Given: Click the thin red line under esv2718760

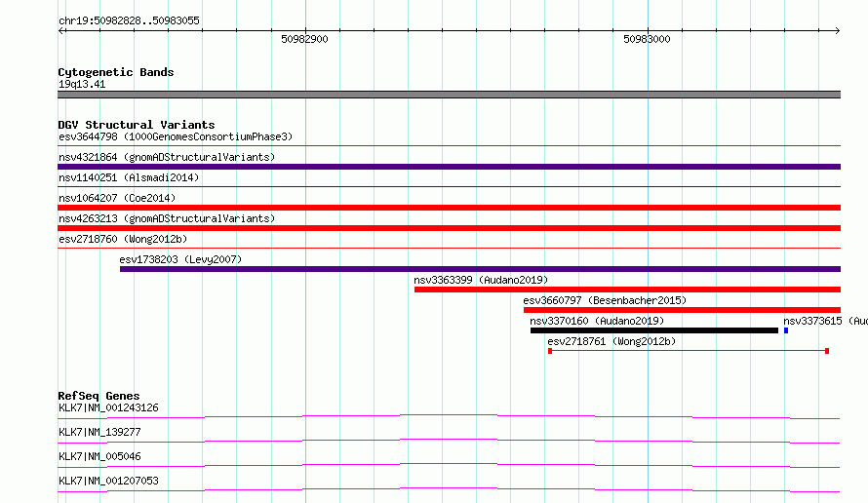Looking at the screenshot, I should (449, 249).
